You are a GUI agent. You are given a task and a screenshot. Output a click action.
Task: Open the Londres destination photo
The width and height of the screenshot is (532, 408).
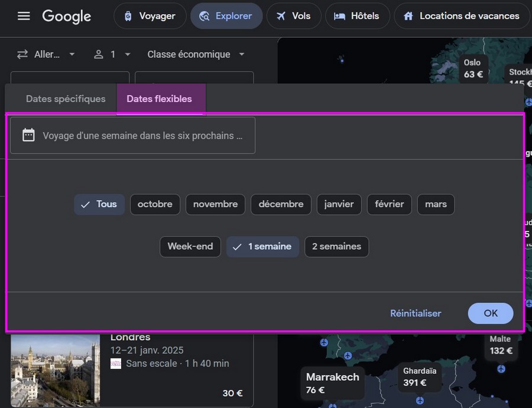point(56,369)
